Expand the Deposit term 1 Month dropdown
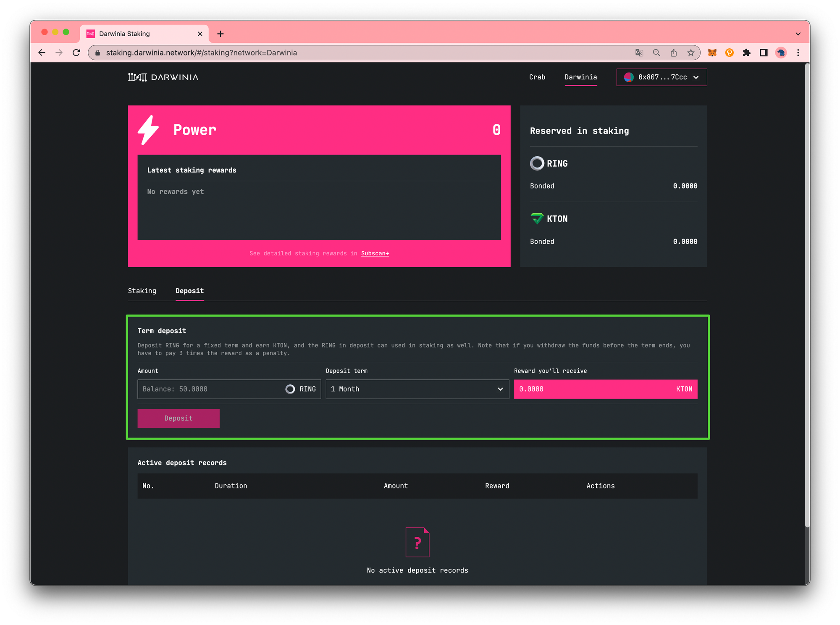The width and height of the screenshot is (840, 625). point(417,389)
